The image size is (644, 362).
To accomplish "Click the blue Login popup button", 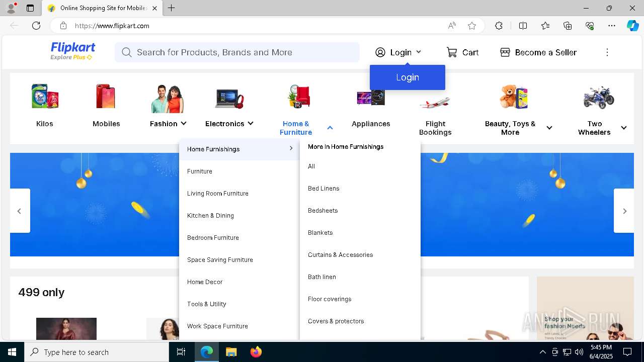I will (x=408, y=77).
